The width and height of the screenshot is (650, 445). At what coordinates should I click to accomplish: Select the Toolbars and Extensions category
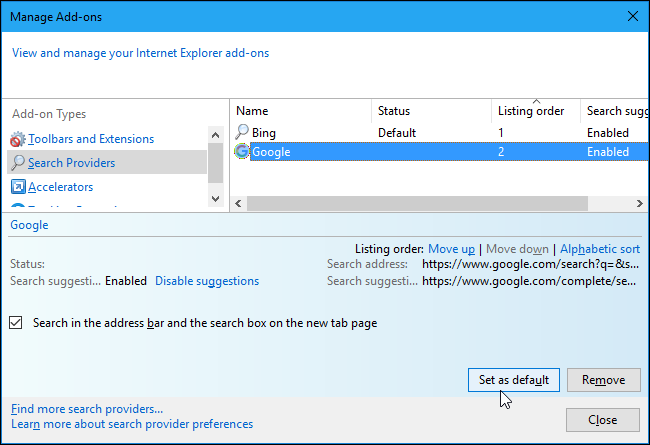(x=91, y=139)
